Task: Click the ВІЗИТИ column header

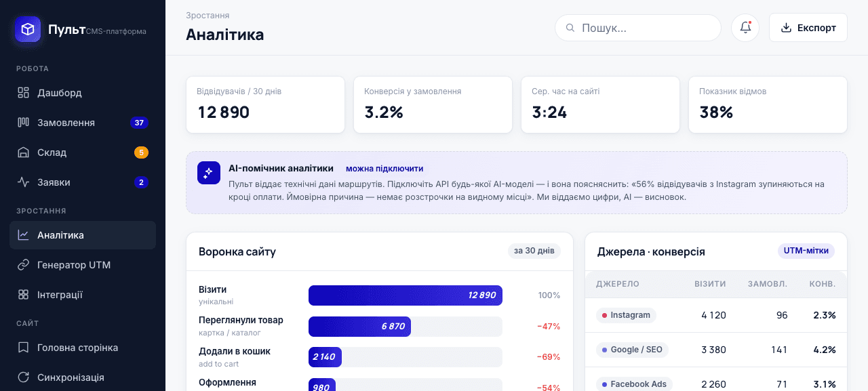Action: click(710, 284)
